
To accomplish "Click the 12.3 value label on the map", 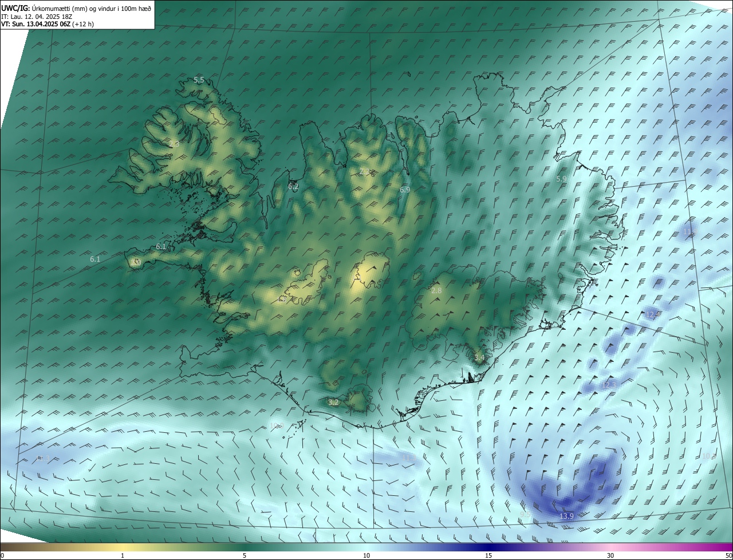I will point(609,385).
